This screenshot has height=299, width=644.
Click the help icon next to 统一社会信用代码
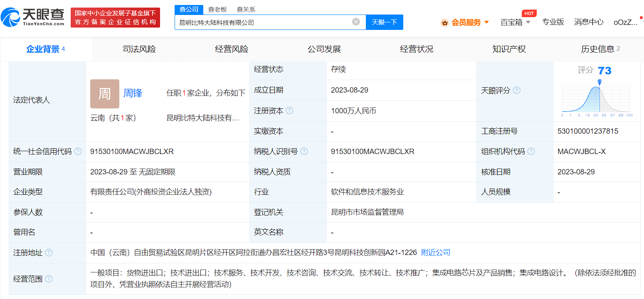tap(78, 152)
